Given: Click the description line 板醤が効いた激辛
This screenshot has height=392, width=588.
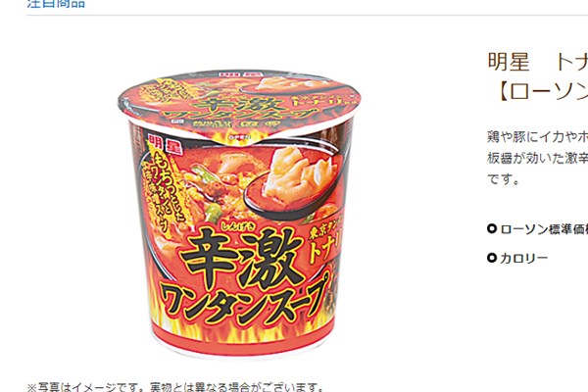Looking at the screenshot, I should pos(537,158).
